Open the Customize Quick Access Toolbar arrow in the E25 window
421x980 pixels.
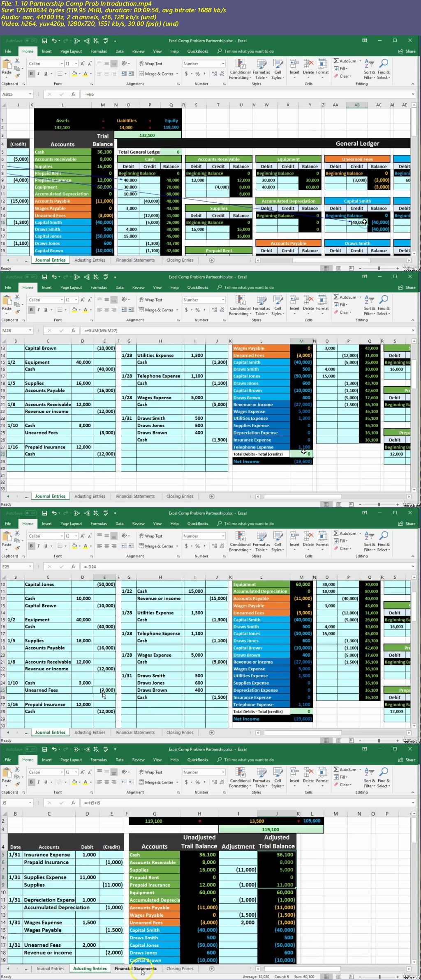(115, 513)
